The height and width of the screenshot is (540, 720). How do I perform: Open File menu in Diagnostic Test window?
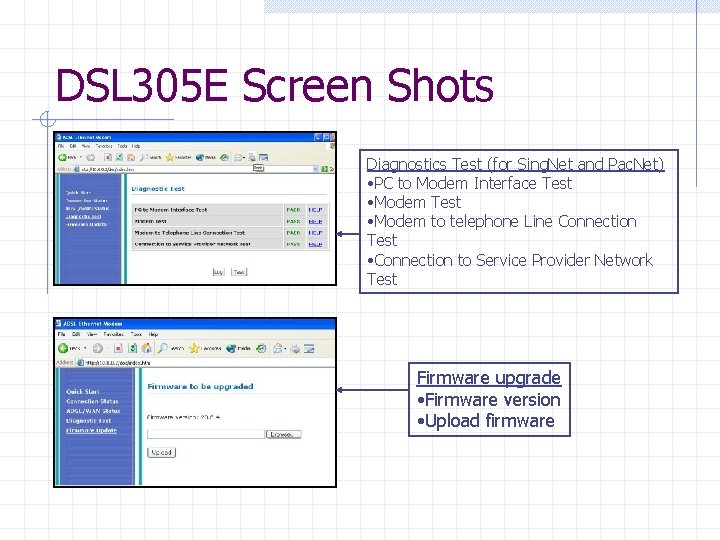[61, 146]
